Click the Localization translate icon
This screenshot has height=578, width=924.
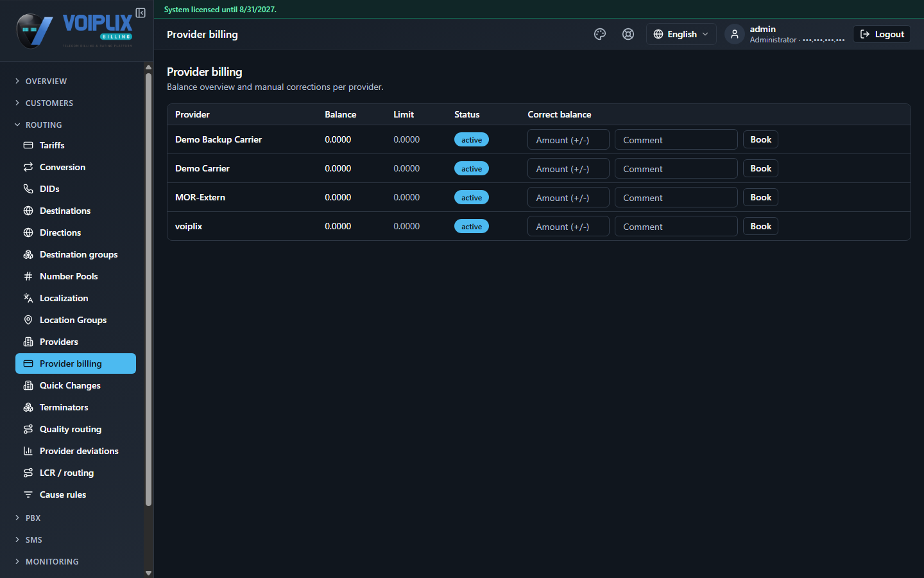tap(28, 298)
